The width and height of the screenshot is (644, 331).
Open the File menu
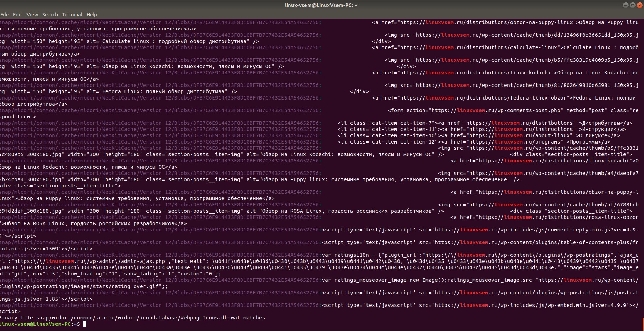coord(5,15)
